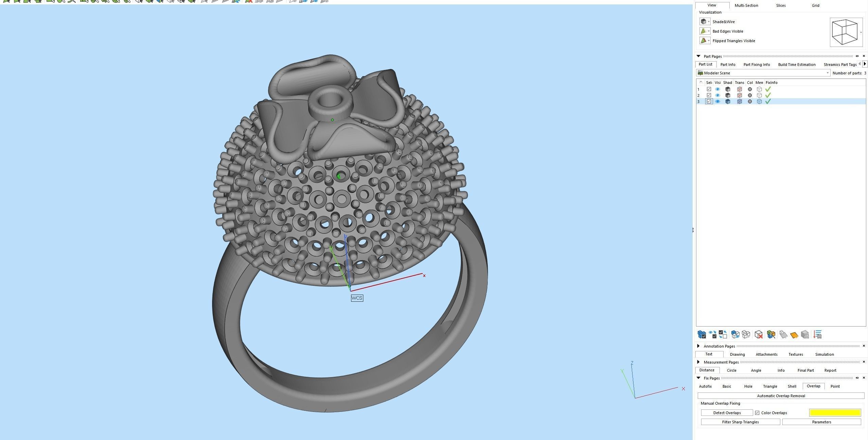Click the FixInfo column header

(x=771, y=83)
